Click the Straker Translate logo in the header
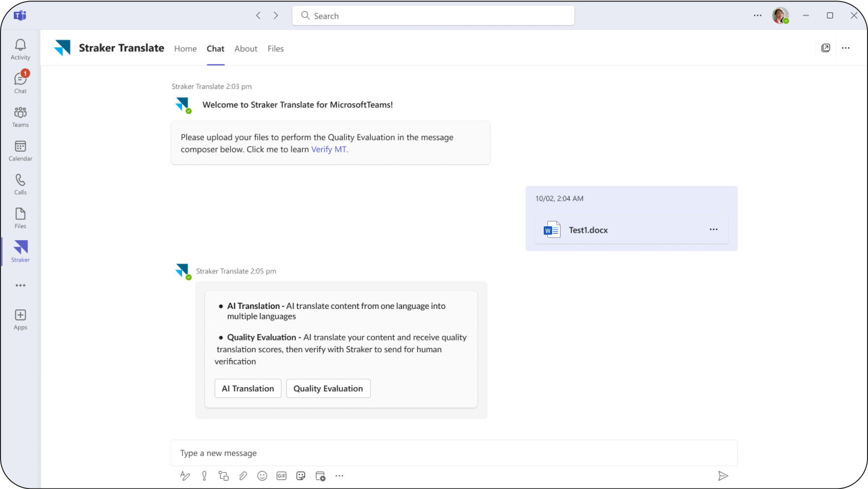868x489 pixels. coord(62,48)
